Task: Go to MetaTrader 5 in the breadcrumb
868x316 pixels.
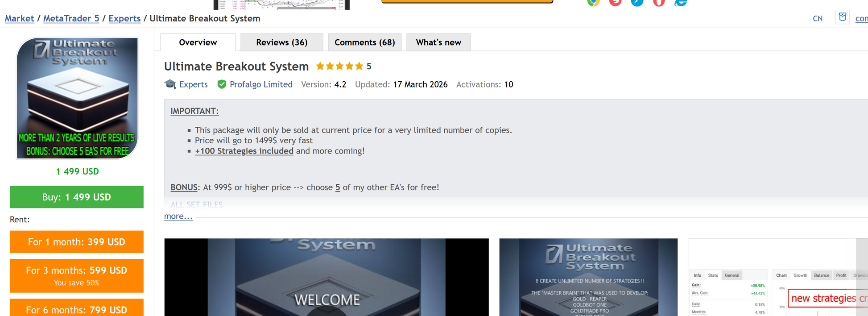Action: [x=71, y=18]
